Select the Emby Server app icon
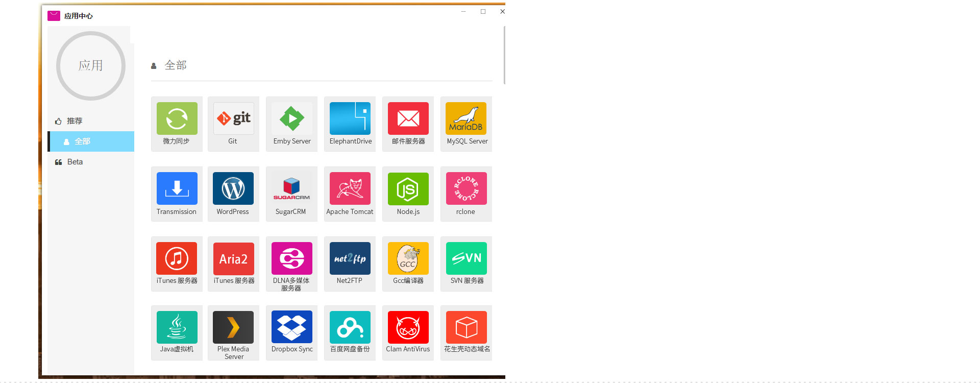Image resolution: width=980 pixels, height=383 pixels. (x=291, y=118)
